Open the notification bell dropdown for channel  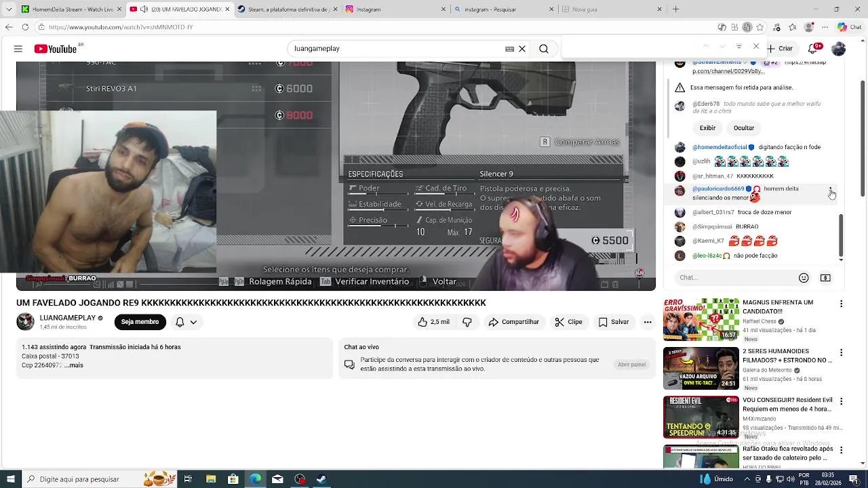pyautogui.click(x=186, y=322)
